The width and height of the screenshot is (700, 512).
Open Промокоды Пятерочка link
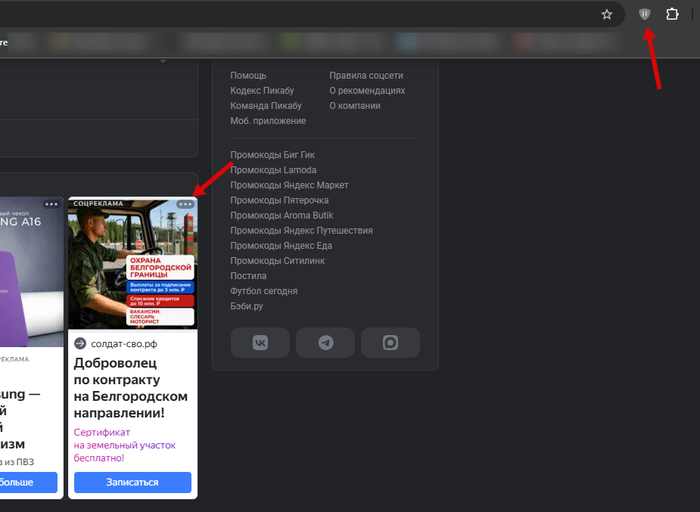click(x=279, y=200)
